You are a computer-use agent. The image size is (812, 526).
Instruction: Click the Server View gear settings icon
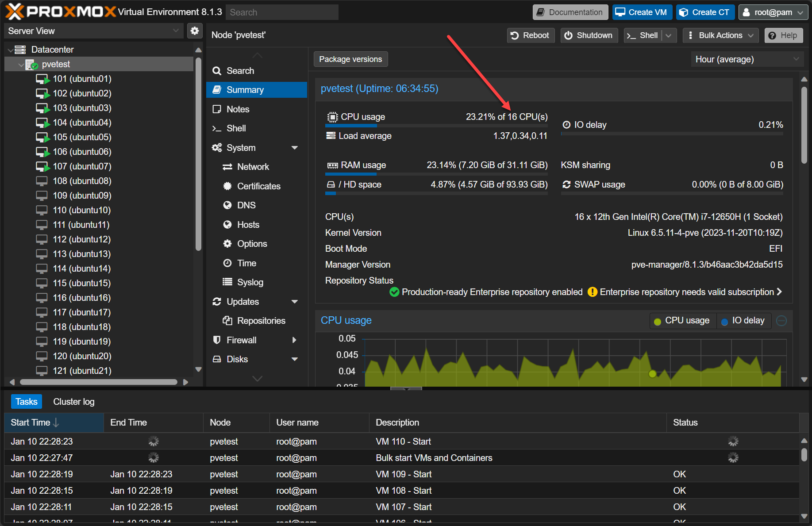(x=194, y=31)
